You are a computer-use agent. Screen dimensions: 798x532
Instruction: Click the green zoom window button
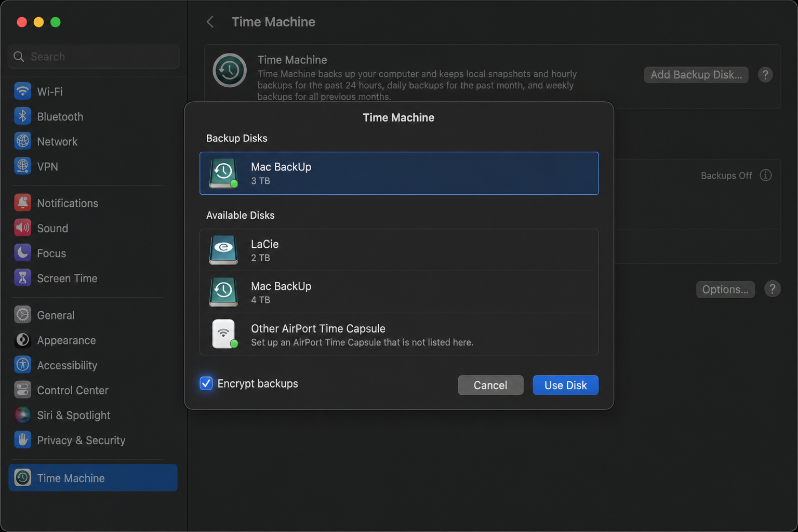pos(56,22)
